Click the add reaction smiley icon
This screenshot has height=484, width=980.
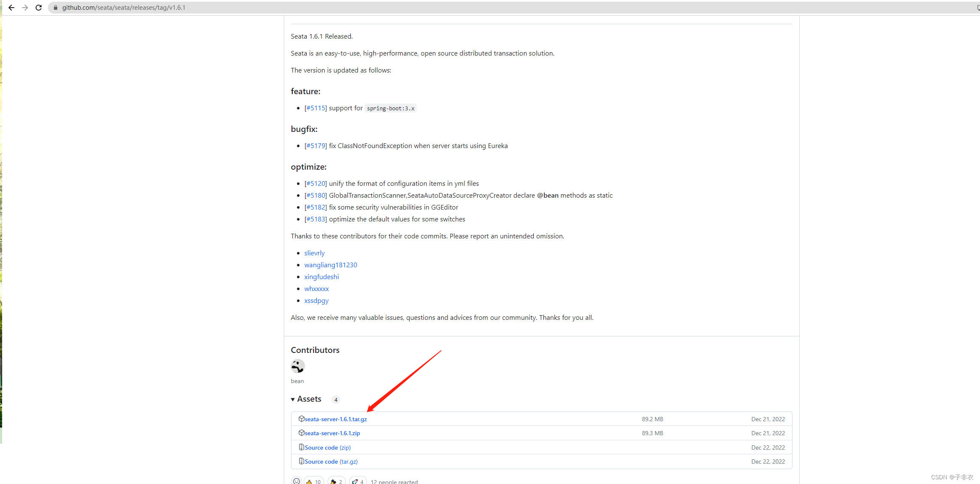click(297, 481)
